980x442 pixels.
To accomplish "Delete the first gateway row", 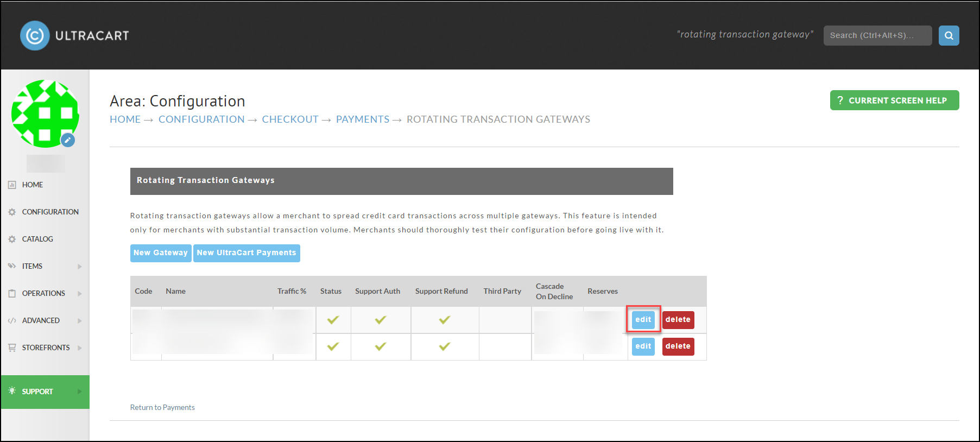I will point(678,320).
